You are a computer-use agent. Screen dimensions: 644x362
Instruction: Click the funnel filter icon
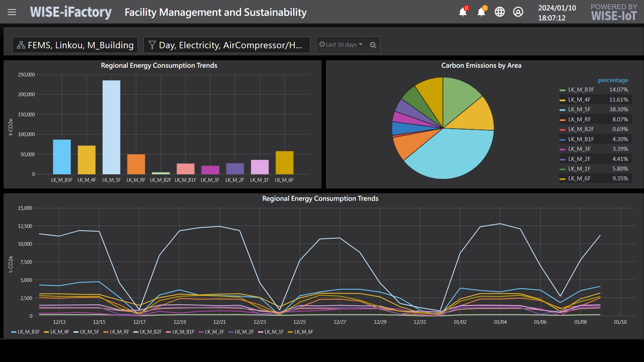pos(152,45)
